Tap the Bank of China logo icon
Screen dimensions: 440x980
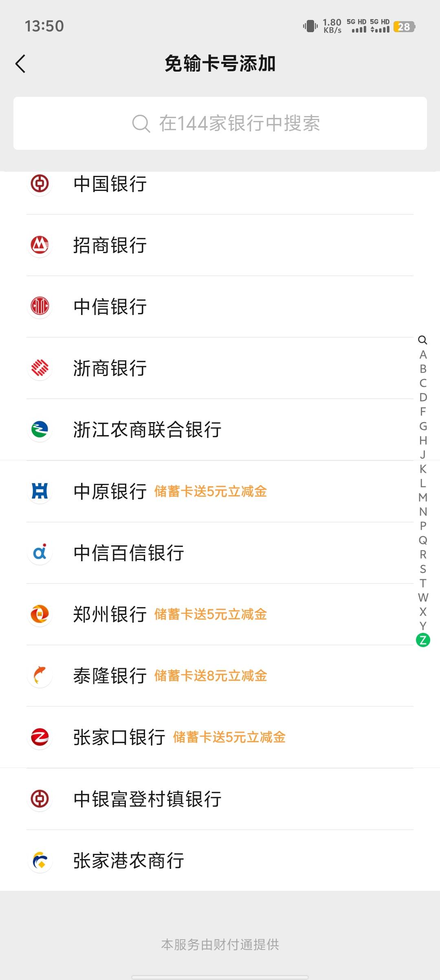40,184
